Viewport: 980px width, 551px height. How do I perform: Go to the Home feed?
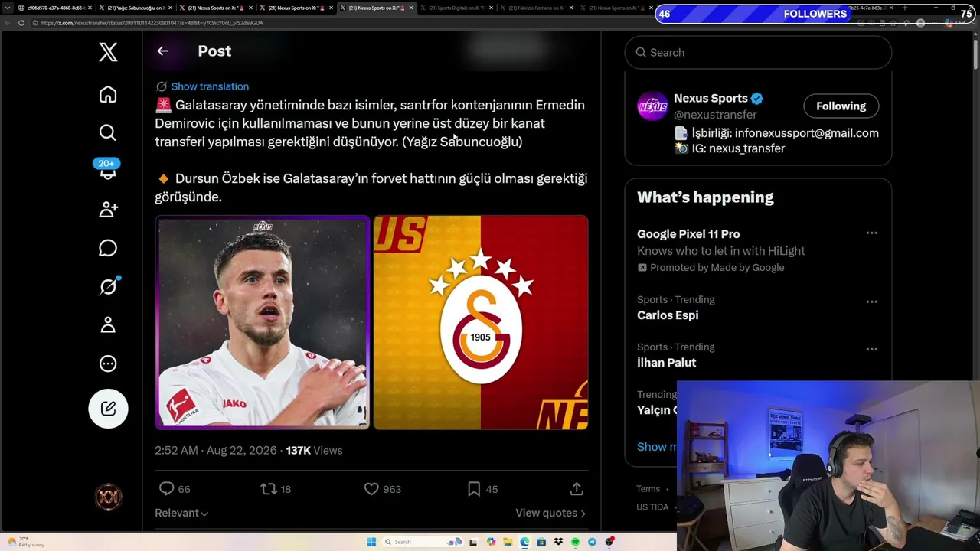(x=108, y=94)
